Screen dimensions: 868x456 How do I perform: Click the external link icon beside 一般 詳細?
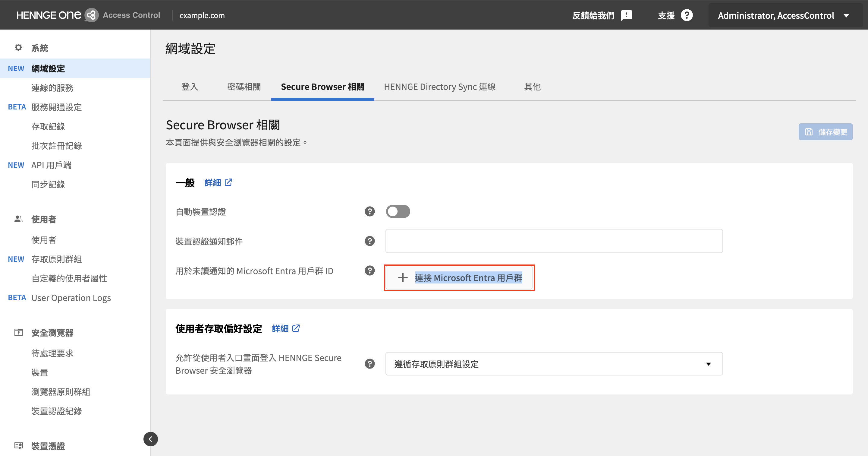(228, 182)
